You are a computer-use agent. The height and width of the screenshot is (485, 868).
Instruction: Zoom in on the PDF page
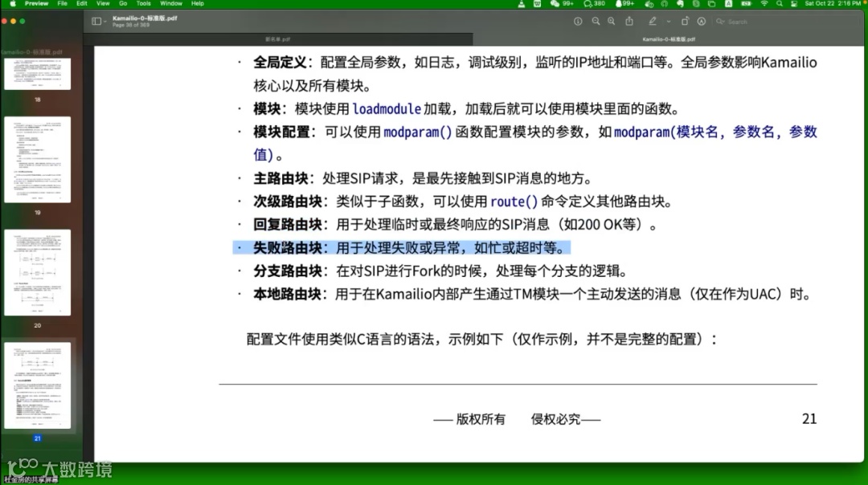pyautogui.click(x=611, y=22)
